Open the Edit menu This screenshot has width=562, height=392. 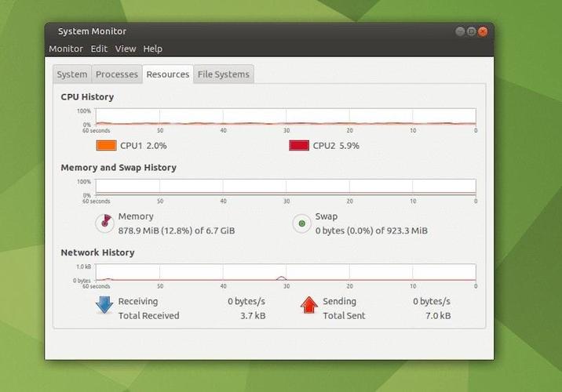(99, 49)
